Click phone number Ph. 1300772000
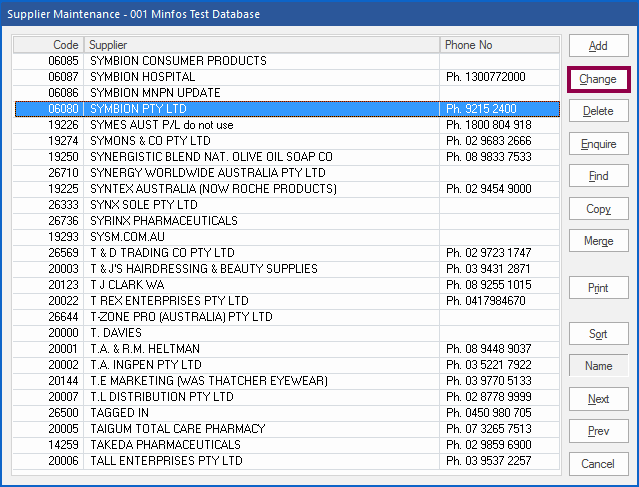This screenshot has width=639, height=487. pyautogui.click(x=486, y=77)
